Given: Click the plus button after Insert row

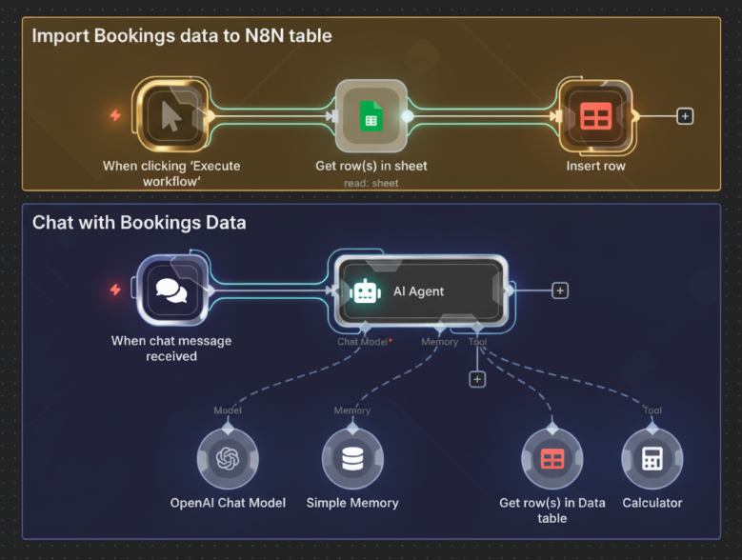Looking at the screenshot, I should pos(685,116).
